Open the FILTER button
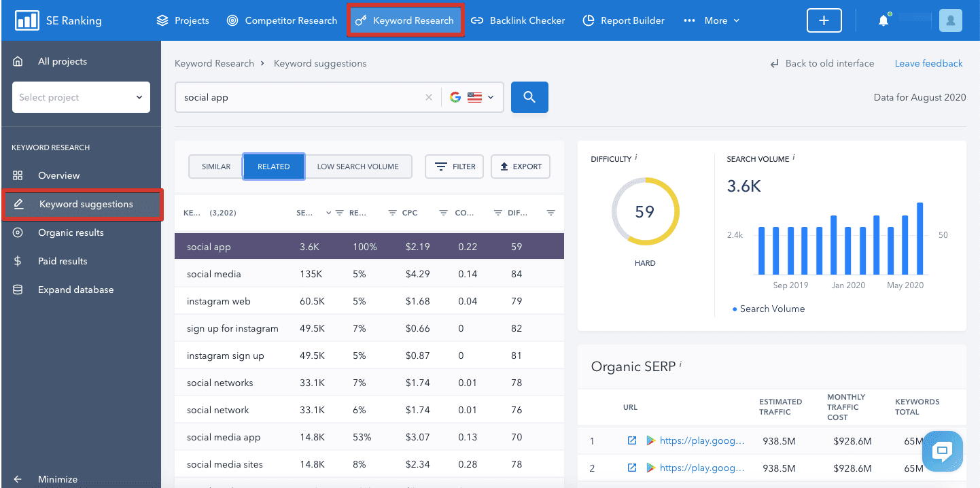Viewport: 980px width, 488px height. (x=454, y=167)
